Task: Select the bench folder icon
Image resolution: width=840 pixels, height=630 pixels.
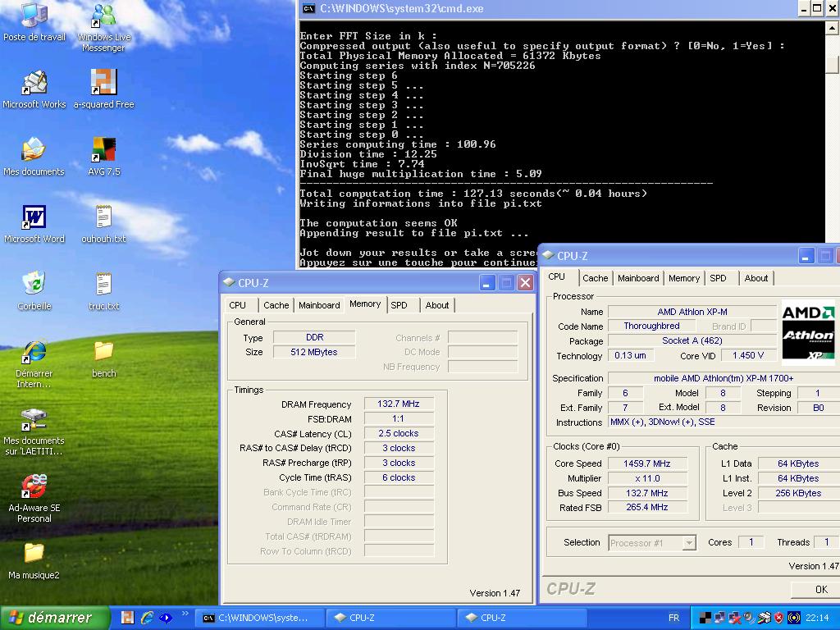Action: tap(104, 358)
